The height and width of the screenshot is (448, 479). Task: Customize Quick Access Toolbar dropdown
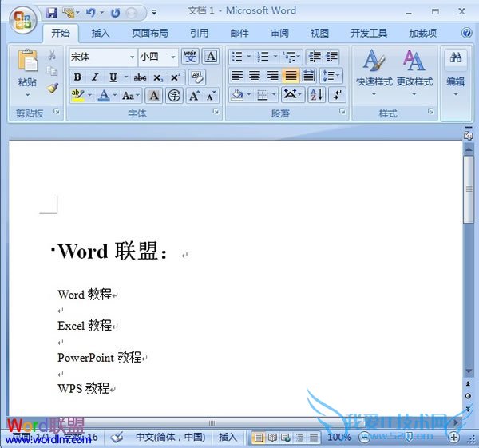pos(155,13)
